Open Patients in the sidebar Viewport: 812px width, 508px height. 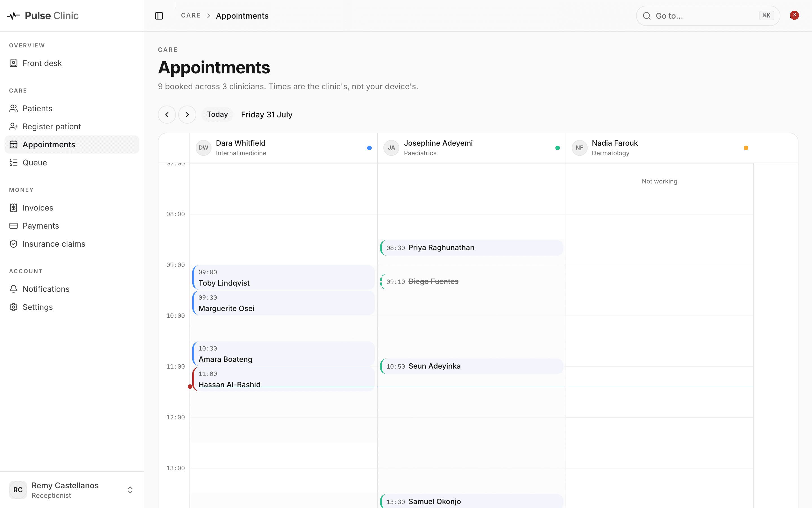(72, 109)
